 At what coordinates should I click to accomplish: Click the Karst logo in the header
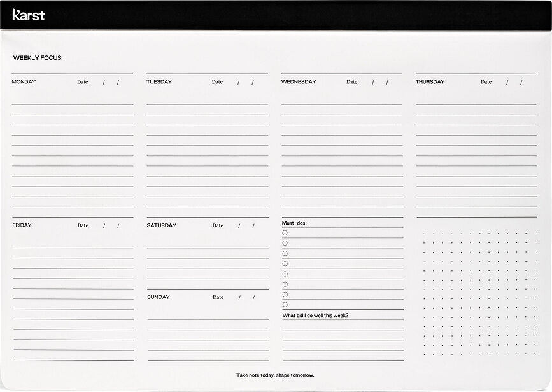coord(29,15)
